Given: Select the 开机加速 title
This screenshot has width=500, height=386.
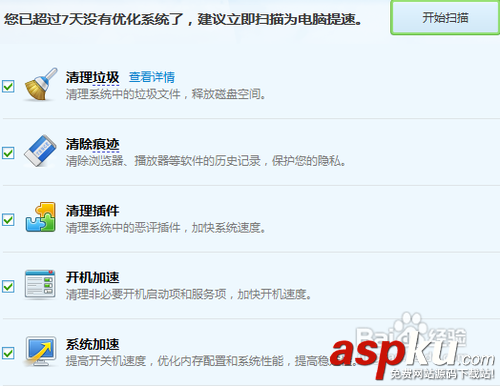Looking at the screenshot, I should 92,277.
